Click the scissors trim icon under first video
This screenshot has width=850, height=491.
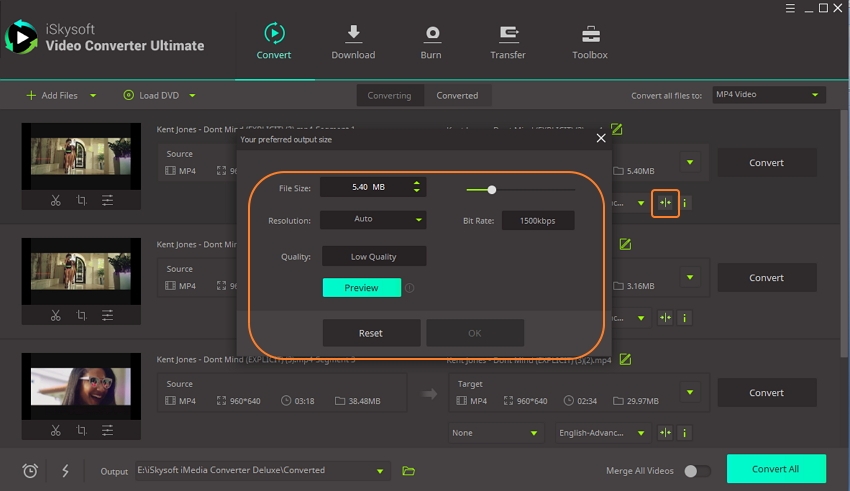[56, 201]
